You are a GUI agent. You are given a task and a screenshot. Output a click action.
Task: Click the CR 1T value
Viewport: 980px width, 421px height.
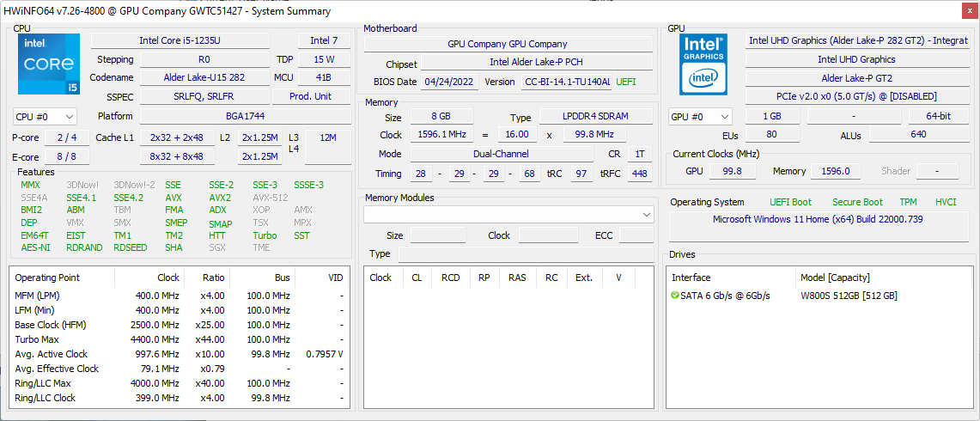click(639, 154)
